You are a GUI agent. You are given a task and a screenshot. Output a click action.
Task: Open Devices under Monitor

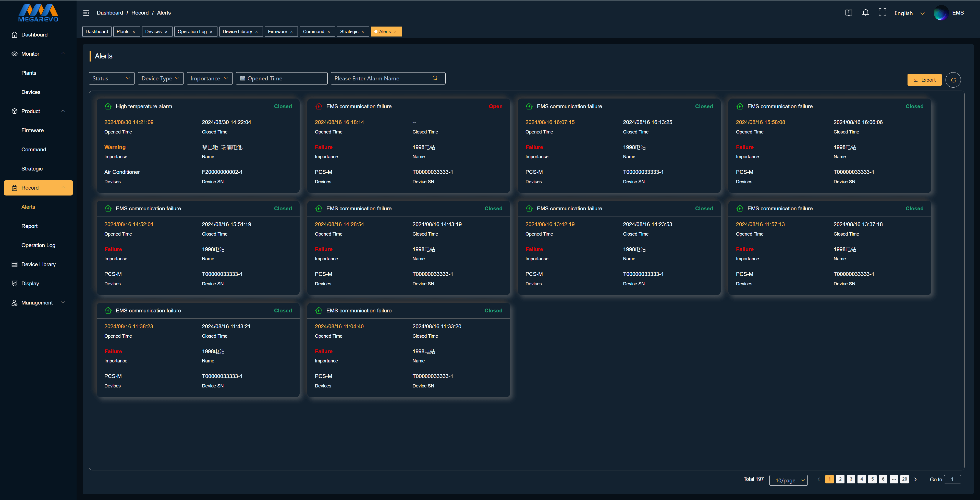click(x=31, y=92)
